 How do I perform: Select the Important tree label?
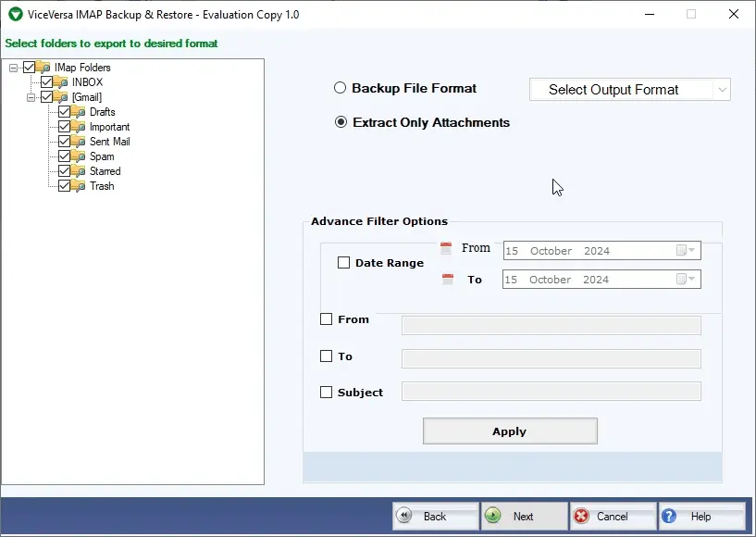click(109, 127)
